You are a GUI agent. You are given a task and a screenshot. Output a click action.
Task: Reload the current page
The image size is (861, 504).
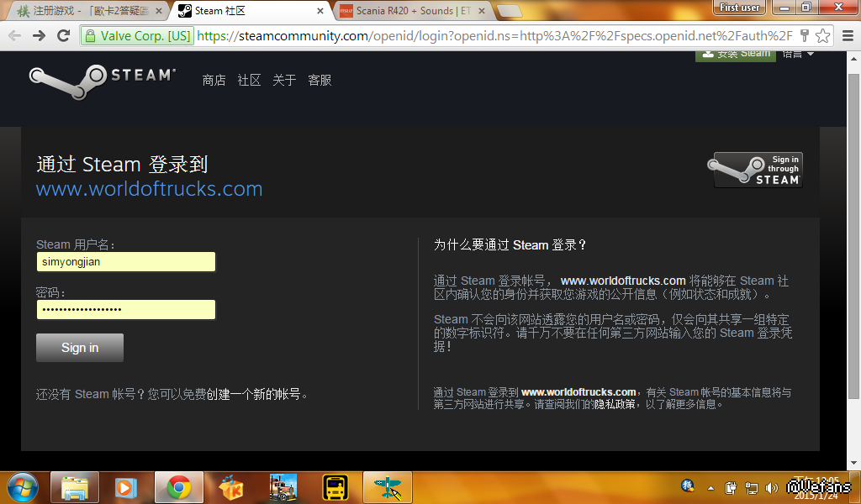(64, 36)
